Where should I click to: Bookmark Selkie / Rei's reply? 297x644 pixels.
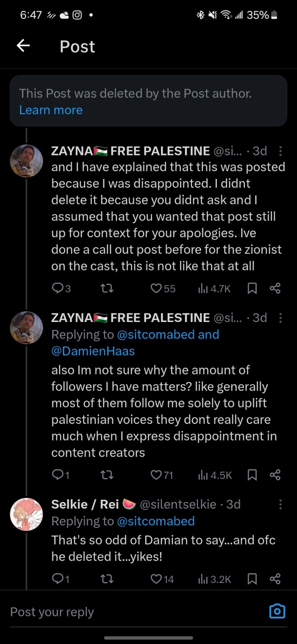click(x=252, y=579)
